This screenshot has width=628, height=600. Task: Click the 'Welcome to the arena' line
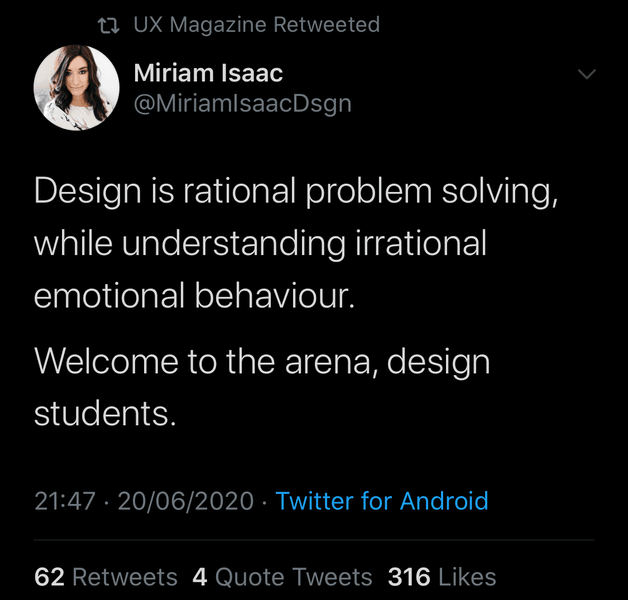click(x=262, y=361)
